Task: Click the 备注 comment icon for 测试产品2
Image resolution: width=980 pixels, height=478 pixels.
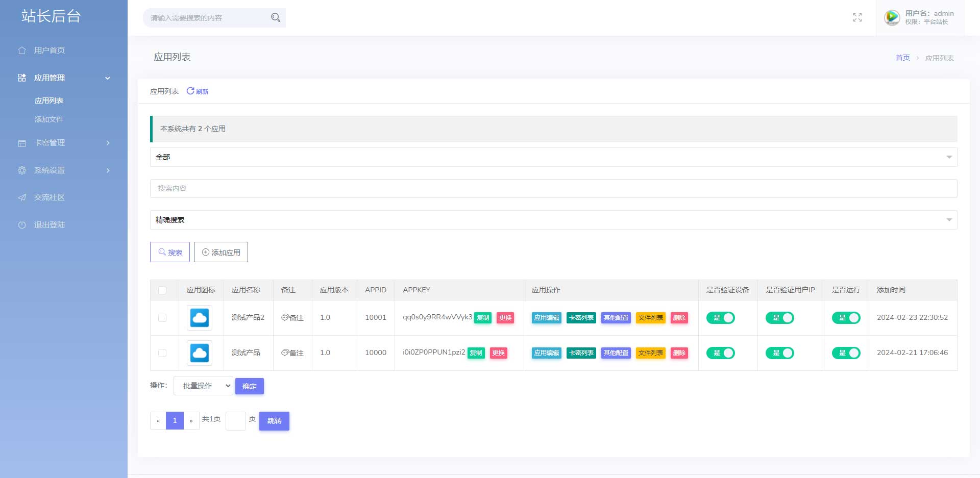Action: (x=285, y=317)
